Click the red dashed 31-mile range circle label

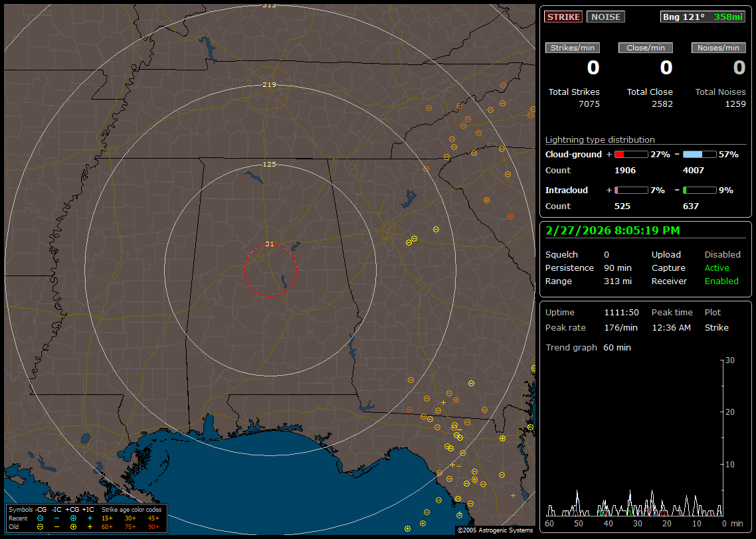[x=269, y=244]
